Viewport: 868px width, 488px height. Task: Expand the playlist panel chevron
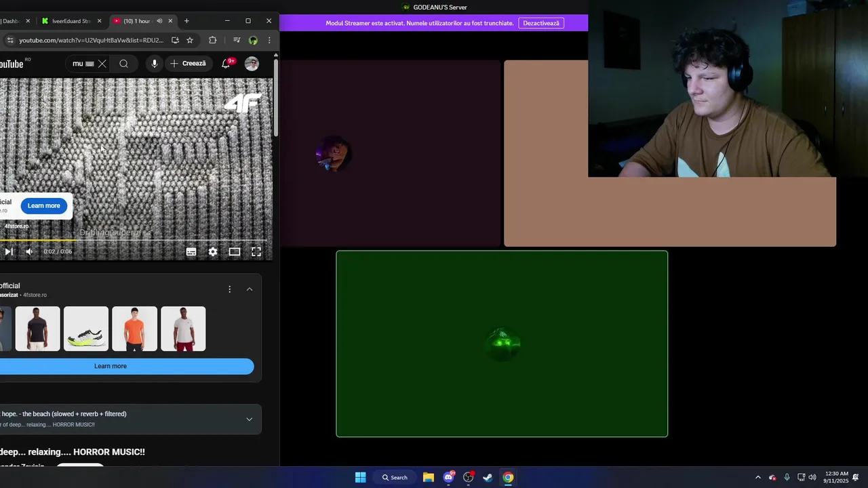[x=250, y=419]
